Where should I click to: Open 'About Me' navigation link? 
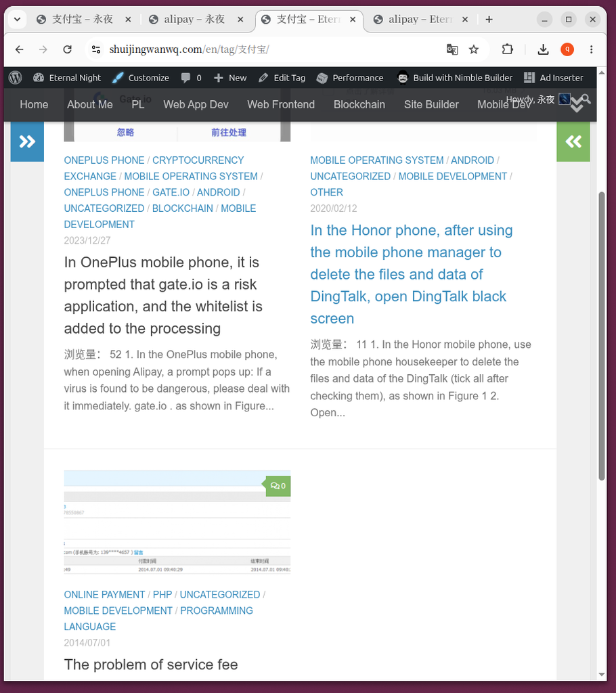pos(90,105)
